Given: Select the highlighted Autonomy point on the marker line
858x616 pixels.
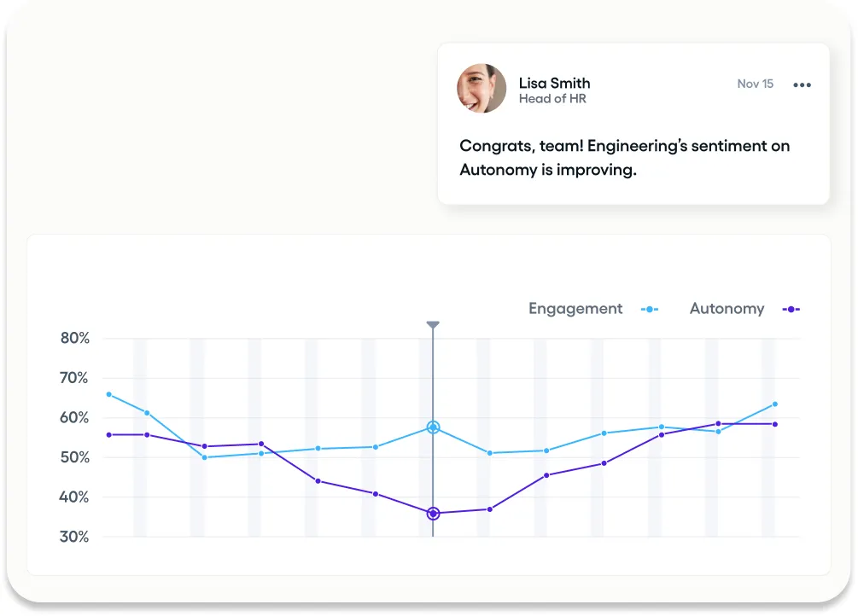Looking at the screenshot, I should (x=433, y=514).
